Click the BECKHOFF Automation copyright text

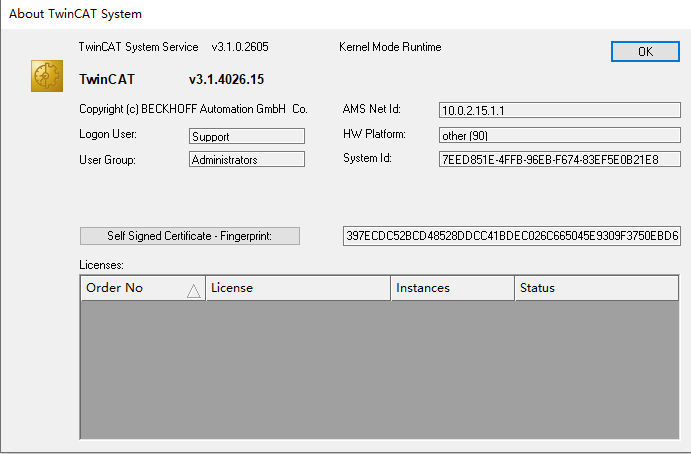coord(193,109)
